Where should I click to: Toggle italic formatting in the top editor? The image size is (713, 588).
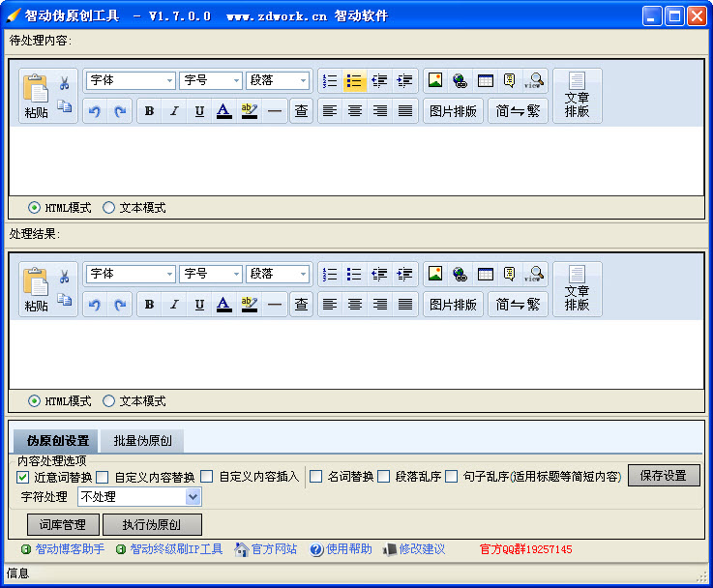[x=174, y=111]
